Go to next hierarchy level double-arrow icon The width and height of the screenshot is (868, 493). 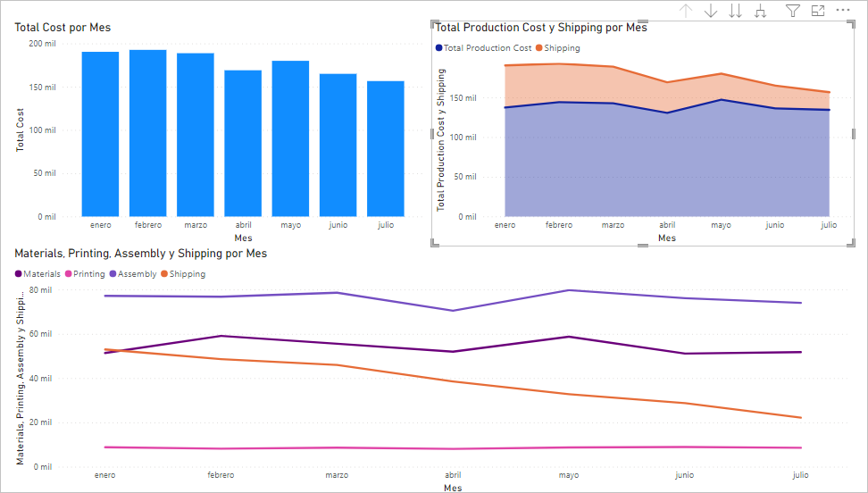736,11
